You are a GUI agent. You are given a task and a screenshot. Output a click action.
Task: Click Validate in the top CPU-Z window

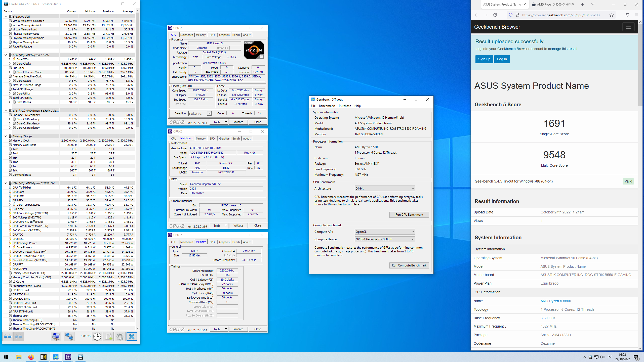pos(238,122)
